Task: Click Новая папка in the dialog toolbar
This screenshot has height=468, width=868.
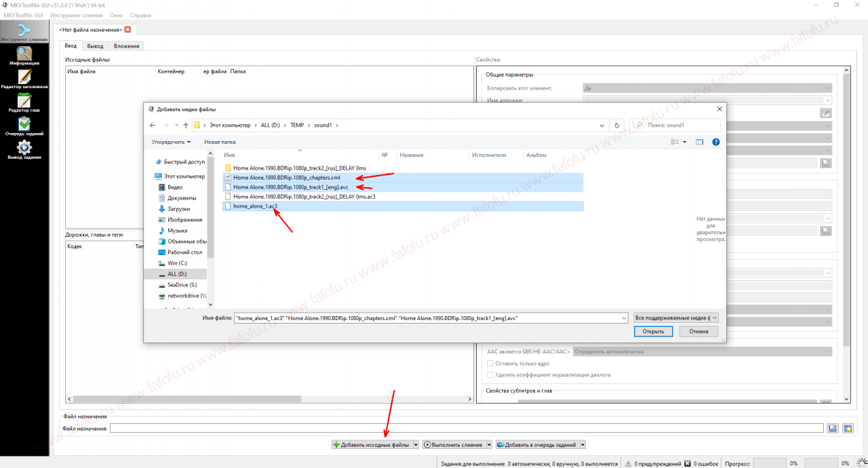Action: click(220, 142)
